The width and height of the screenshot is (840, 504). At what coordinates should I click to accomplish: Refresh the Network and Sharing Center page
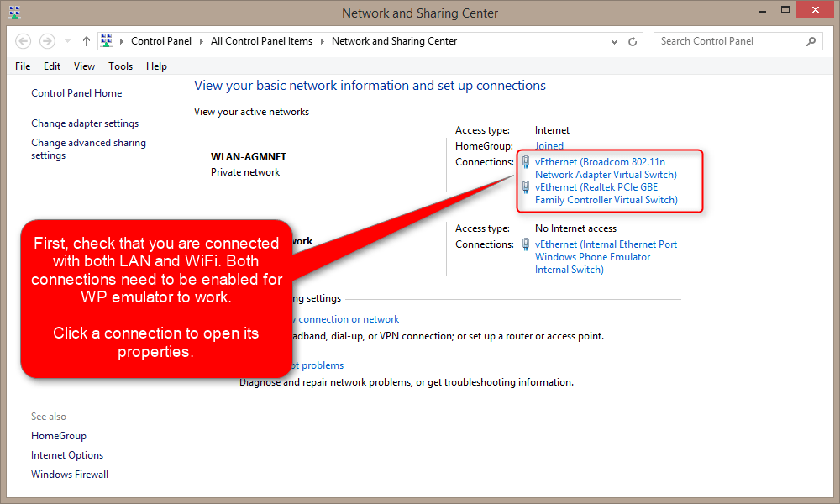(634, 41)
